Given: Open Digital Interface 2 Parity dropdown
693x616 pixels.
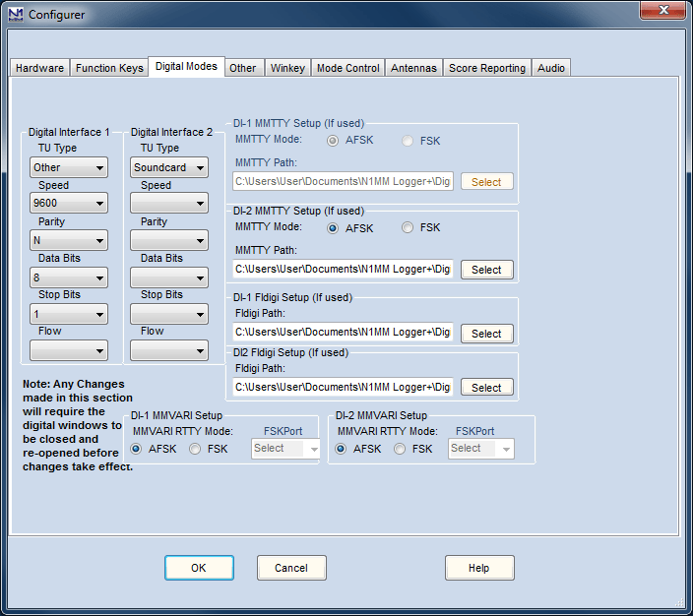Looking at the screenshot, I should (x=169, y=240).
